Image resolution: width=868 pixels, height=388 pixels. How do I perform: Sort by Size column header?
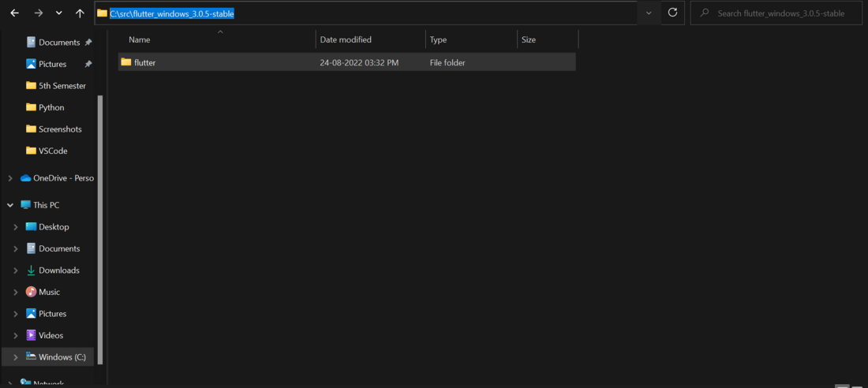[x=529, y=40]
